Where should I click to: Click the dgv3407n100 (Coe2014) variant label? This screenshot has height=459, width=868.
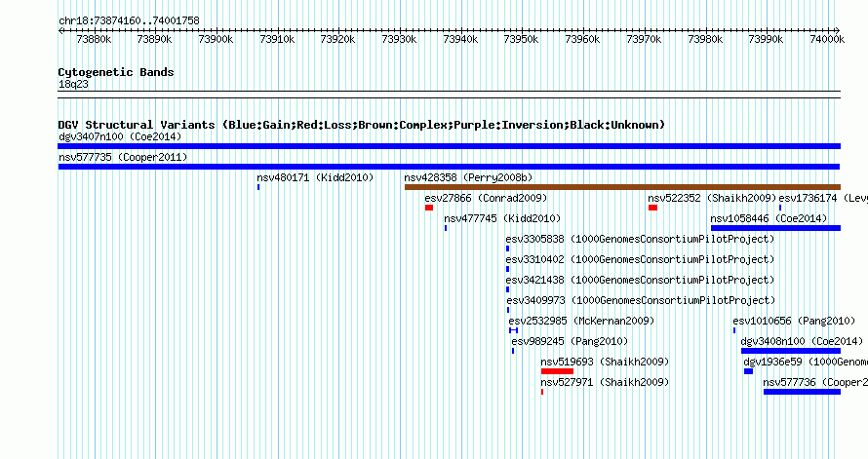[x=120, y=136]
